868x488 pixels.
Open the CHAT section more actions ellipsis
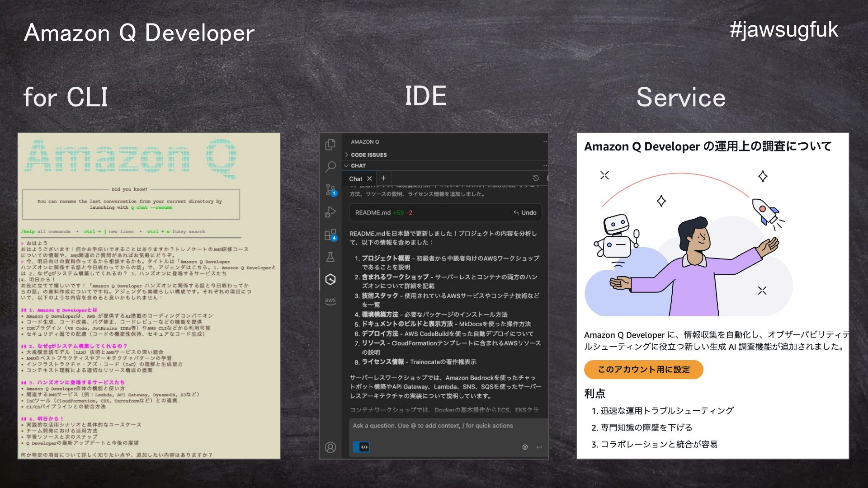click(x=545, y=166)
